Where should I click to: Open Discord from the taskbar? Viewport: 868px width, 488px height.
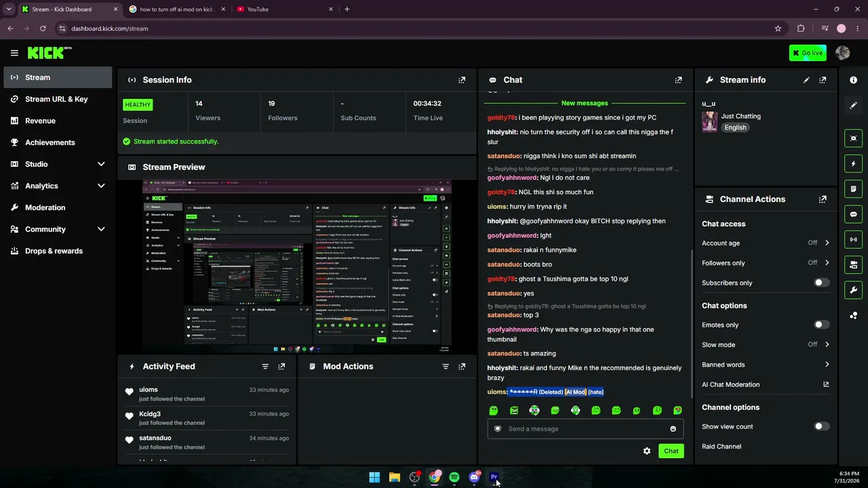coord(474,477)
